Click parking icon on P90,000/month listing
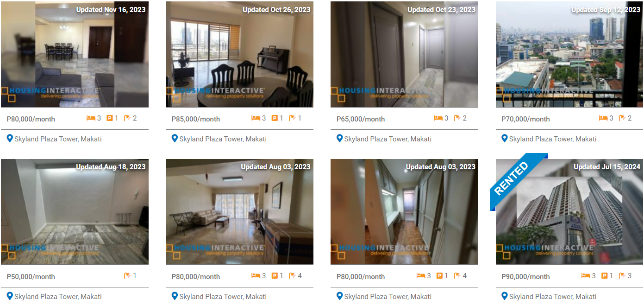This screenshot has width=644, height=306. pos(605,276)
